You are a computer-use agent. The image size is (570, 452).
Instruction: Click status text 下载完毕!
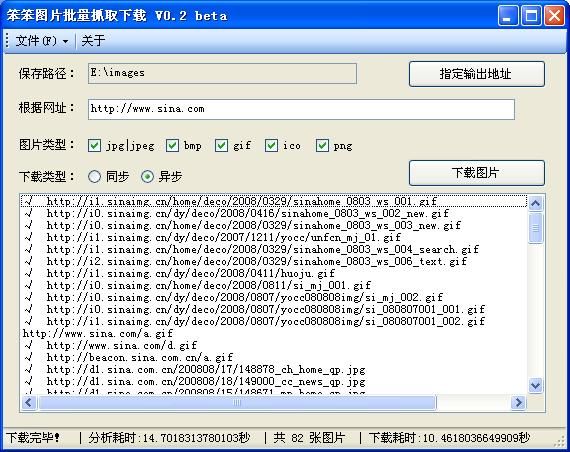(33, 437)
